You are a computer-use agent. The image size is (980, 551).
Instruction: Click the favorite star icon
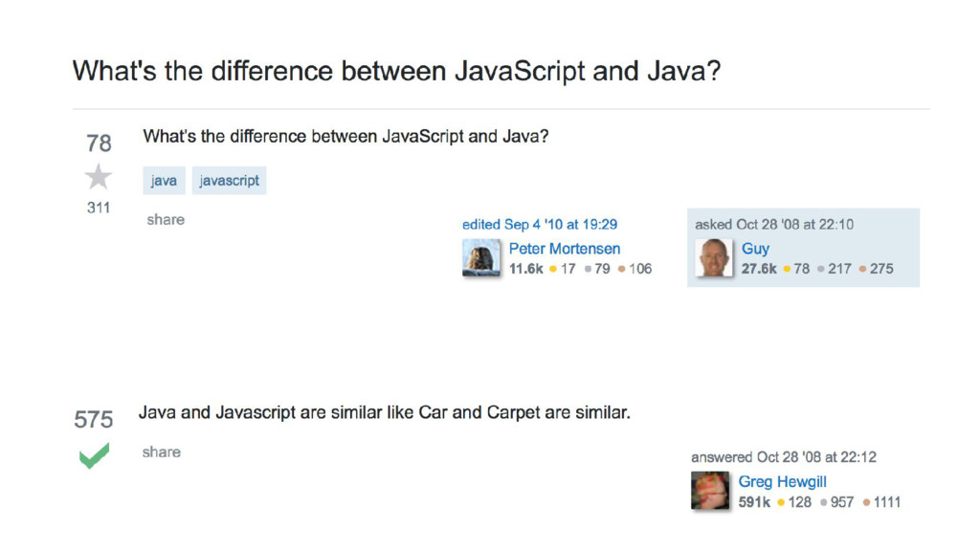click(99, 177)
